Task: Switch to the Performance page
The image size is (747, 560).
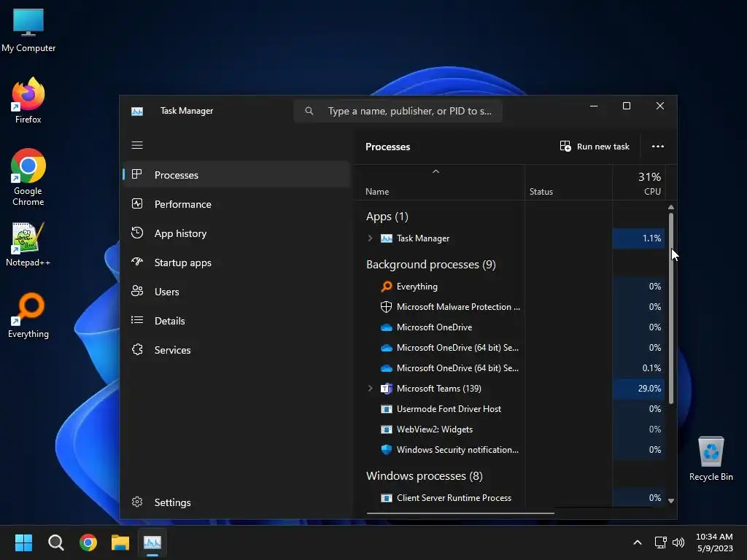Action: [237, 204]
